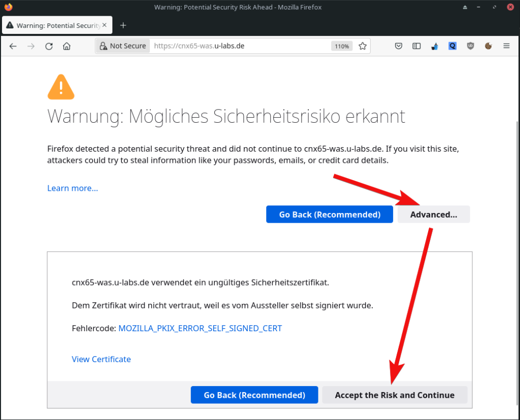520x420 pixels.
Task: Open the Firefox hamburger application menu
Action: [x=506, y=46]
